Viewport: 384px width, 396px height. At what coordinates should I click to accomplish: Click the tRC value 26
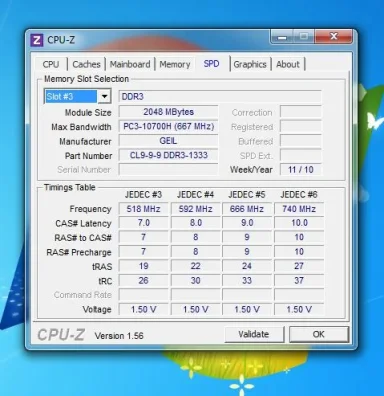click(143, 281)
